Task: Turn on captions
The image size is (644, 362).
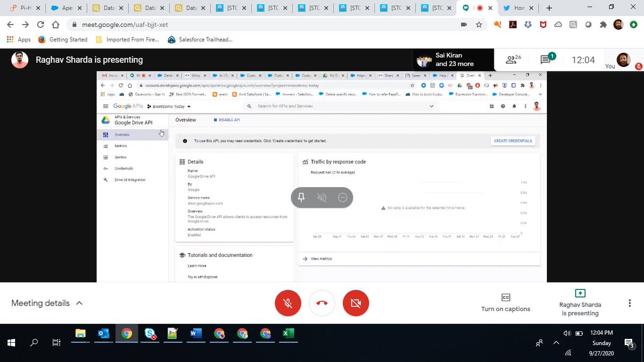Action: coord(506,303)
